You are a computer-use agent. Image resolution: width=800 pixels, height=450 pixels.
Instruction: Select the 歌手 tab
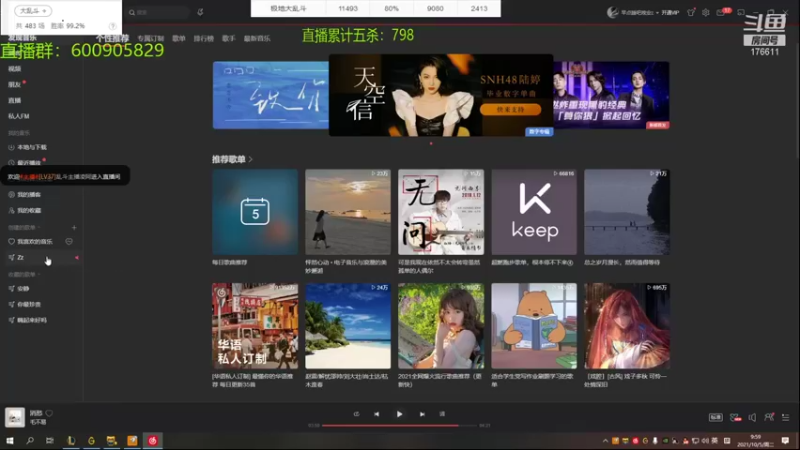coord(229,38)
